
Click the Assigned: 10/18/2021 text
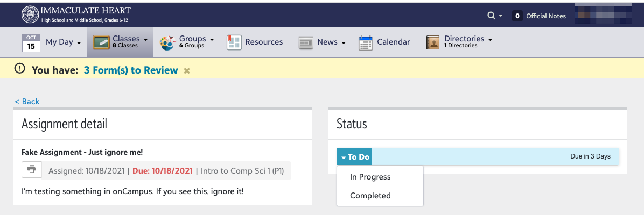[x=86, y=171]
